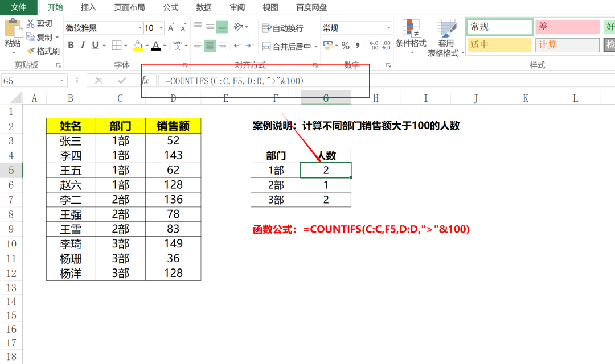The image size is (615, 364).
Task: Apply the yellow fill color bucket
Action: coord(138,45)
